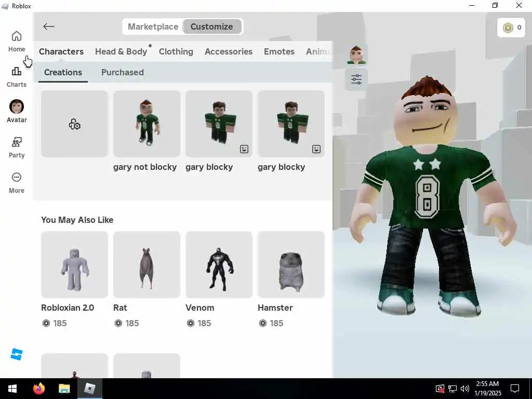Select the Purchased sub-tab
This screenshot has height=399, width=532.
click(123, 72)
